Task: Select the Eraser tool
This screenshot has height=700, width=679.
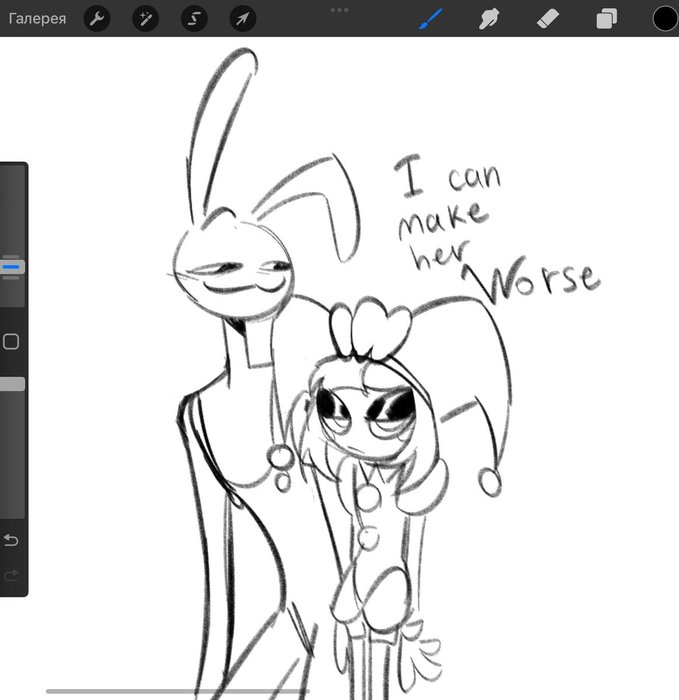Action: [x=548, y=19]
